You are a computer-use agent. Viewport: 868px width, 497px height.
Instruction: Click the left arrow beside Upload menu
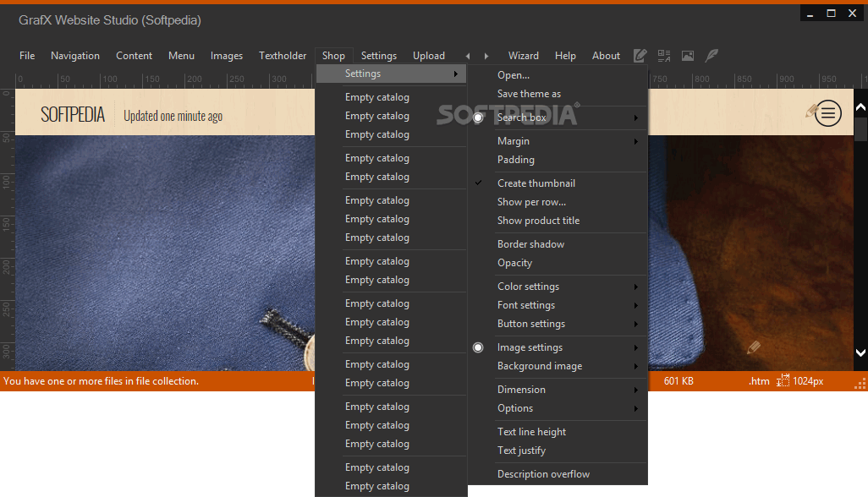tap(468, 56)
